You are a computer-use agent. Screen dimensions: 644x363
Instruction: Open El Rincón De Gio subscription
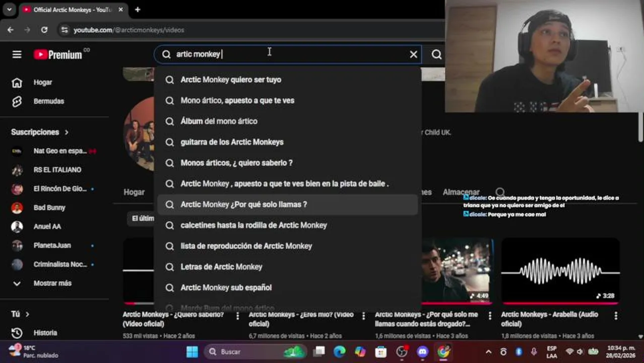tap(55, 189)
